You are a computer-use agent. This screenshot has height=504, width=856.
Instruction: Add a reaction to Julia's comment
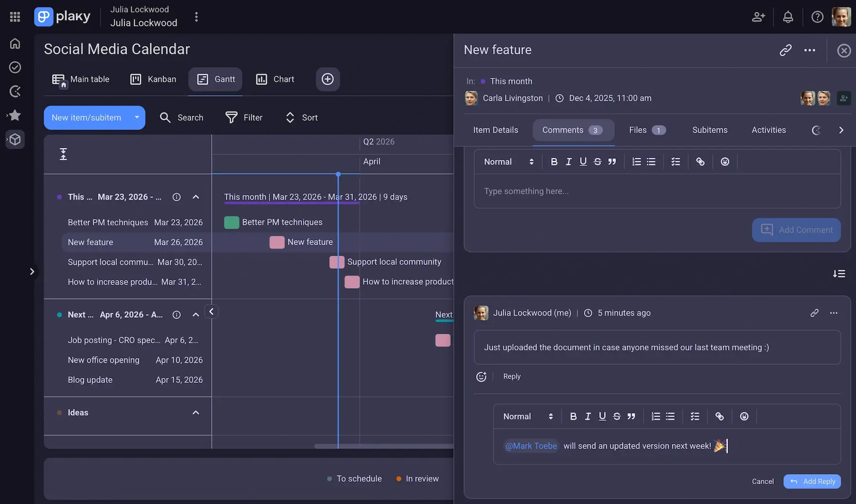tap(481, 376)
